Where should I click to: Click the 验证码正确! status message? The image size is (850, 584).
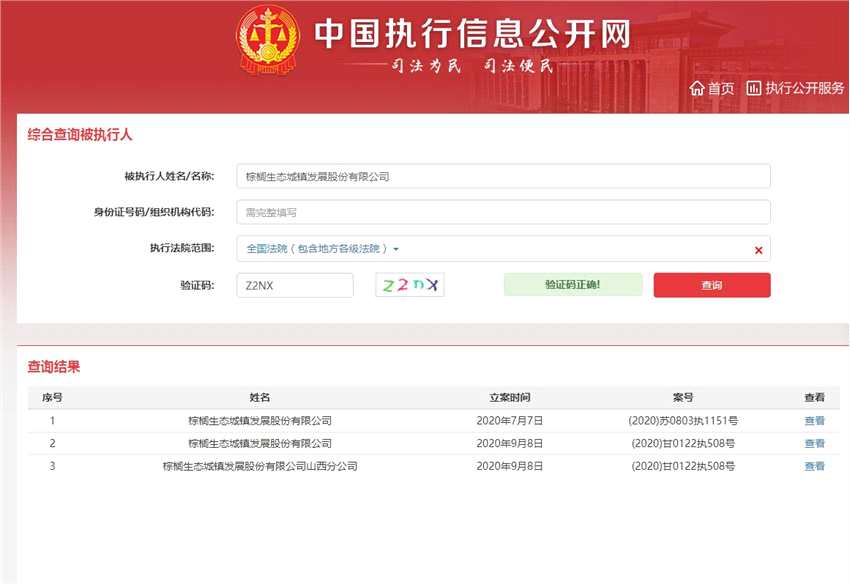572,285
